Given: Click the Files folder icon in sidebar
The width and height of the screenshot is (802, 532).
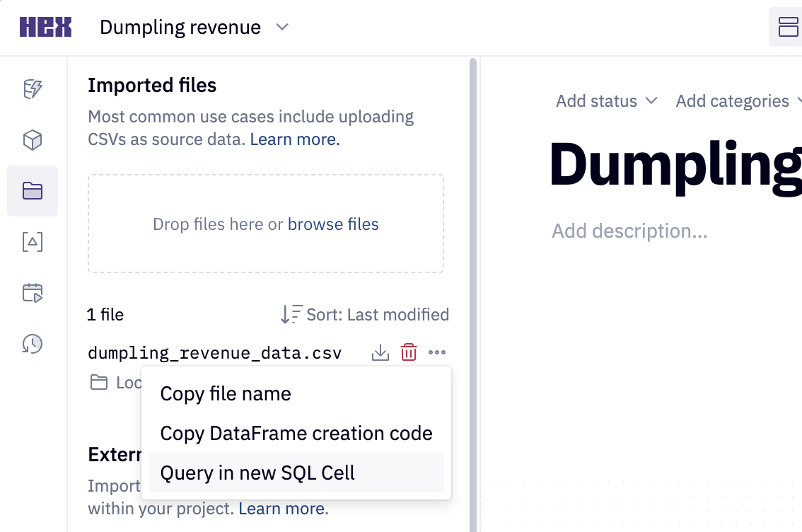Looking at the screenshot, I should (x=32, y=191).
